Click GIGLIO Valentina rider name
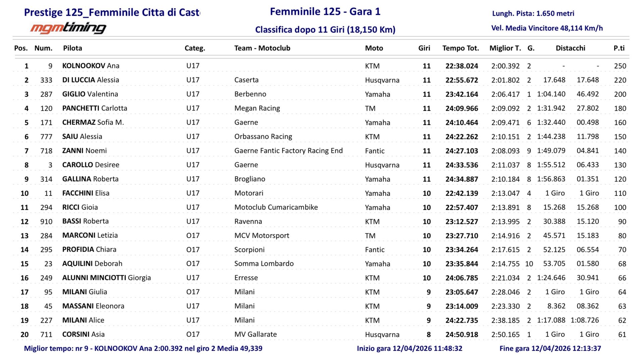This screenshot has width=644, height=363. 90,94
